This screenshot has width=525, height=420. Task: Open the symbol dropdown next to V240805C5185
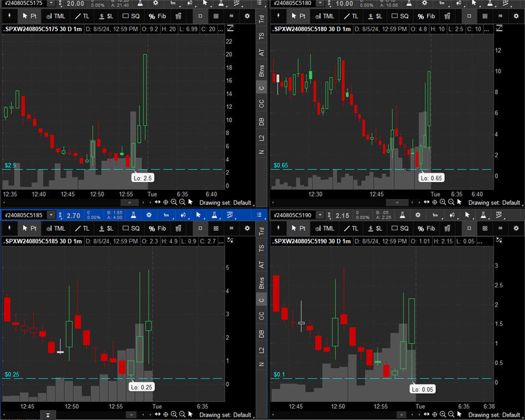pos(51,215)
